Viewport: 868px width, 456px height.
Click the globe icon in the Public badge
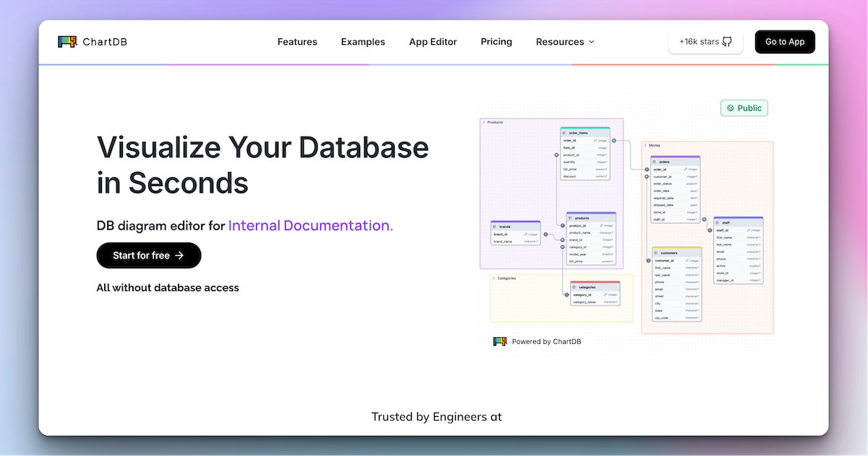coord(731,107)
